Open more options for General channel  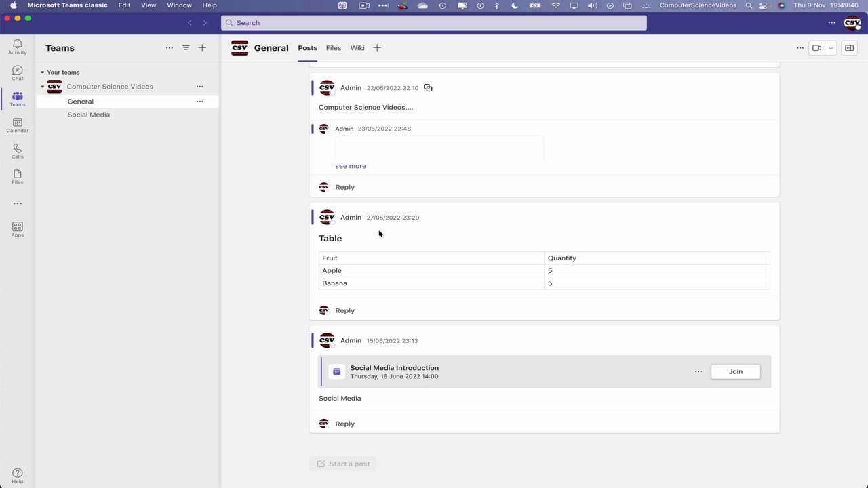[x=200, y=102]
